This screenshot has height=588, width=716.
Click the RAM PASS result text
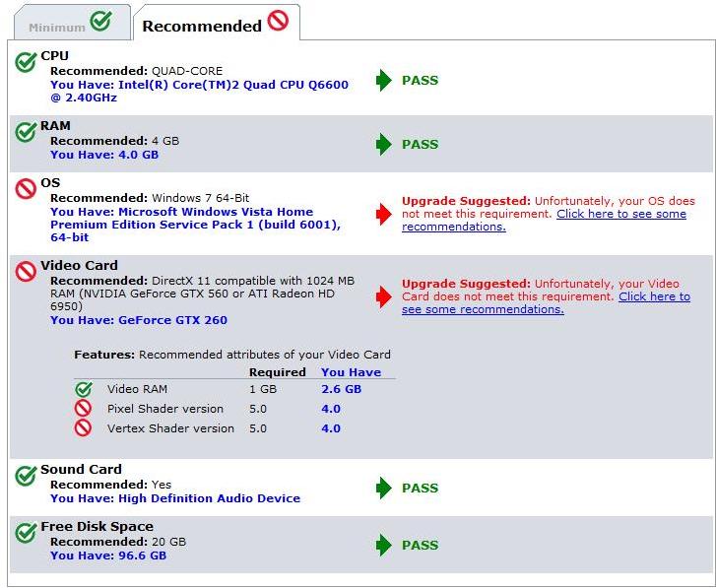(421, 144)
